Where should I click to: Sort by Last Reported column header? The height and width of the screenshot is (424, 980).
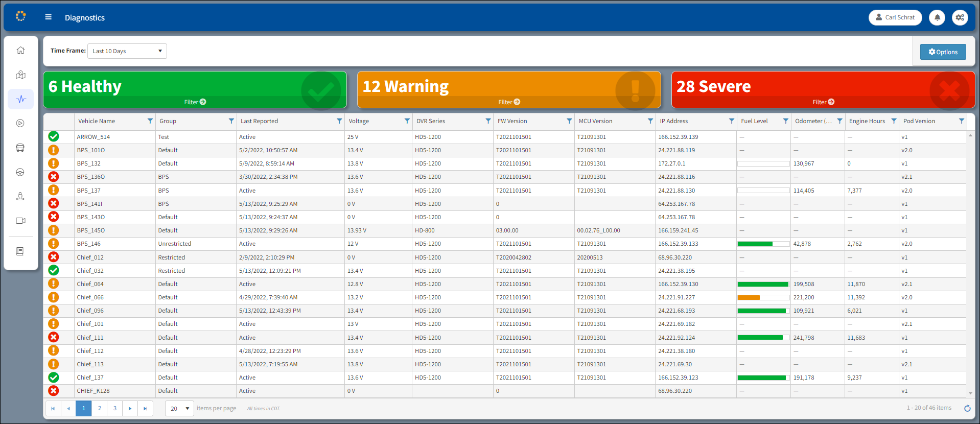click(x=259, y=121)
